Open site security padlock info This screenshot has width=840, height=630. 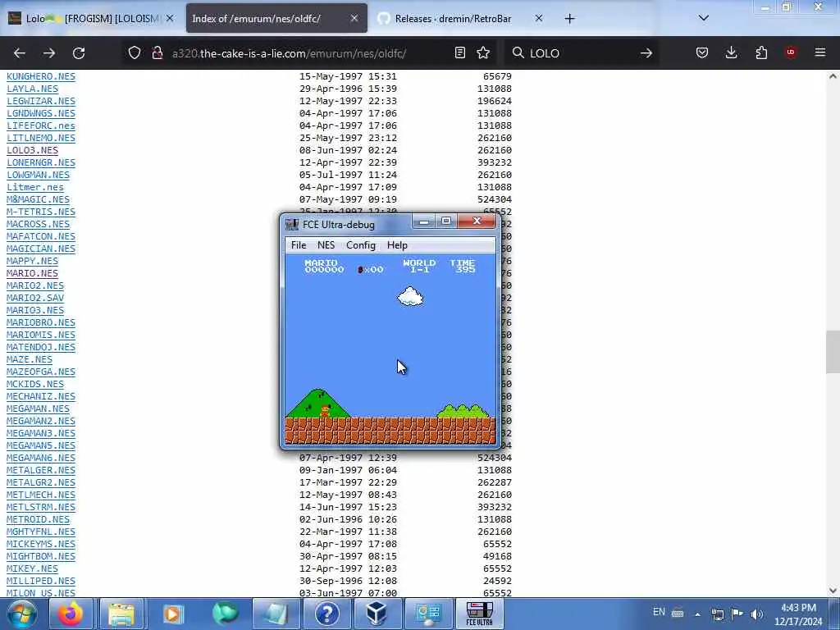pos(157,53)
